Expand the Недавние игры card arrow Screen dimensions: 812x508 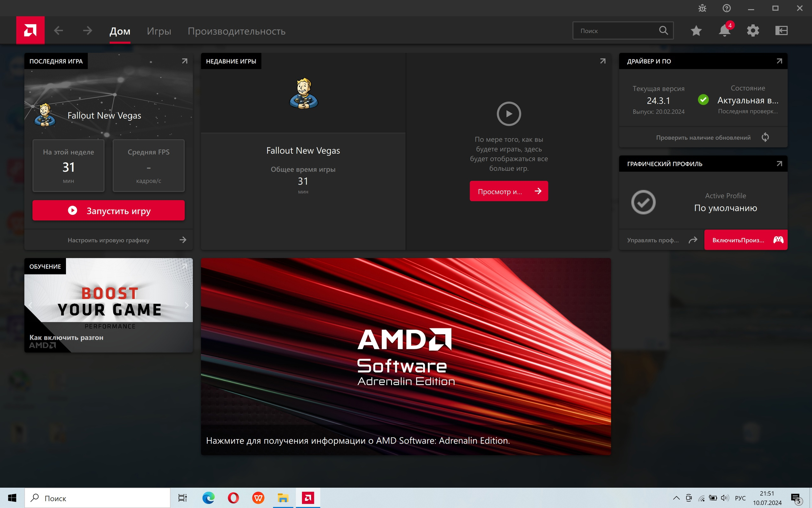point(603,61)
